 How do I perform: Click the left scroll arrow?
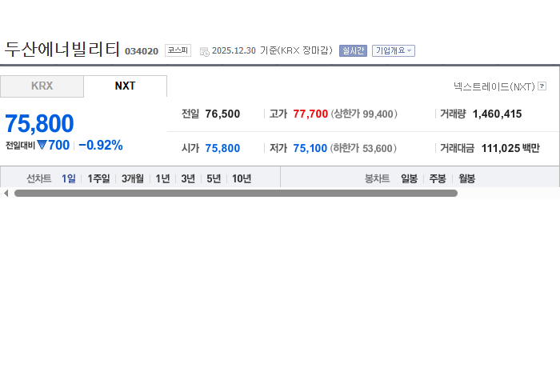[6, 193]
